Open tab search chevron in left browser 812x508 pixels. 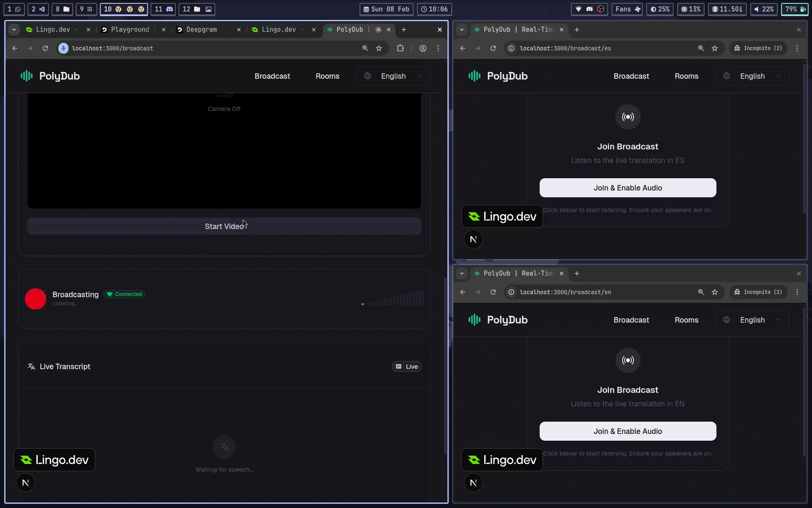(14, 30)
